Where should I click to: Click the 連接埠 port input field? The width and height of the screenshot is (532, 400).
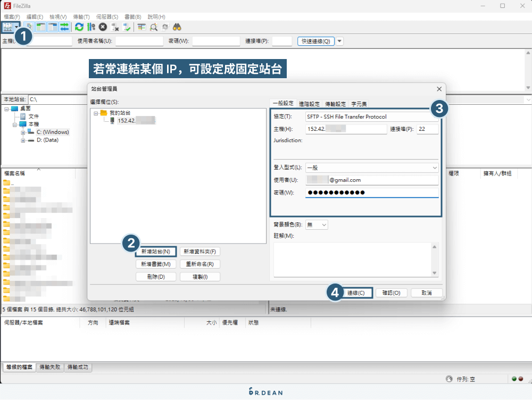(427, 128)
